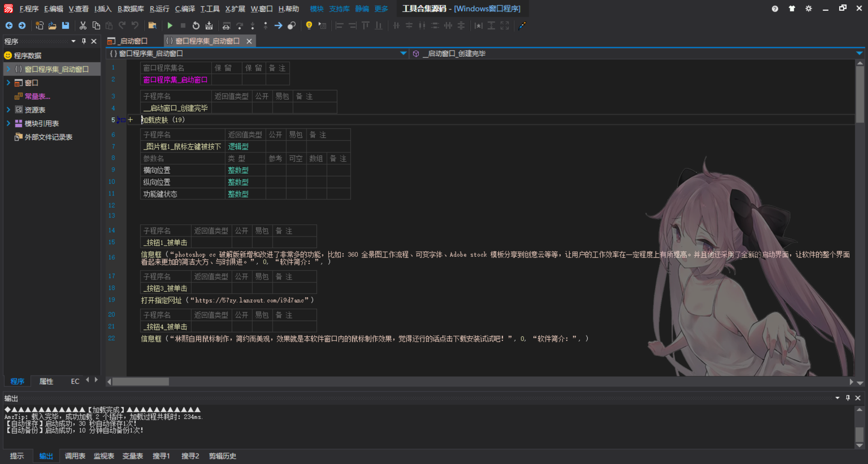
Task: Close the 输出 output panel
Action: coord(858,398)
